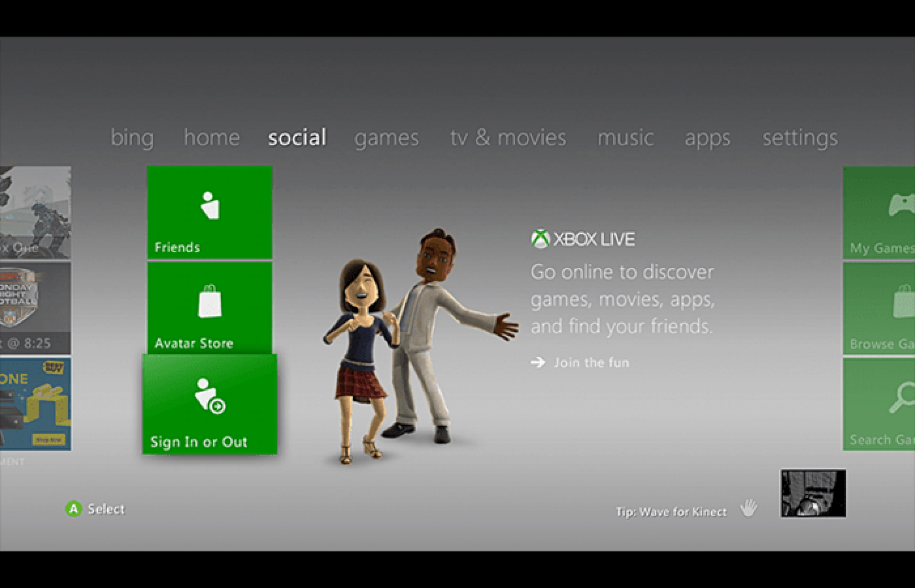The image size is (915, 588).
Task: Click the arrow beside Join the fun
Action: [538, 362]
